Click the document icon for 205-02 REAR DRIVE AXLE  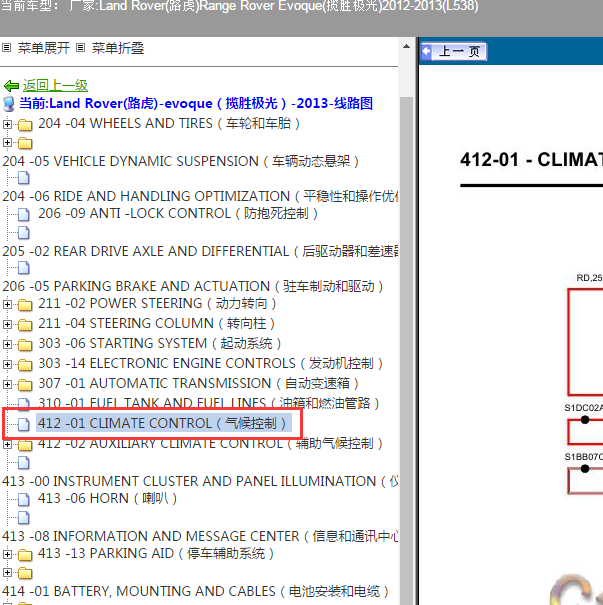24,233
